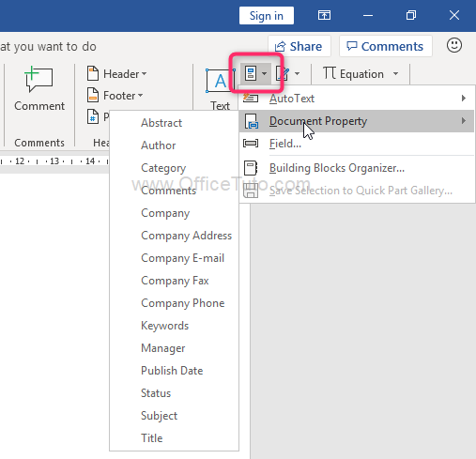Insert the Category document property
This screenshot has height=459, width=476.
(174, 168)
